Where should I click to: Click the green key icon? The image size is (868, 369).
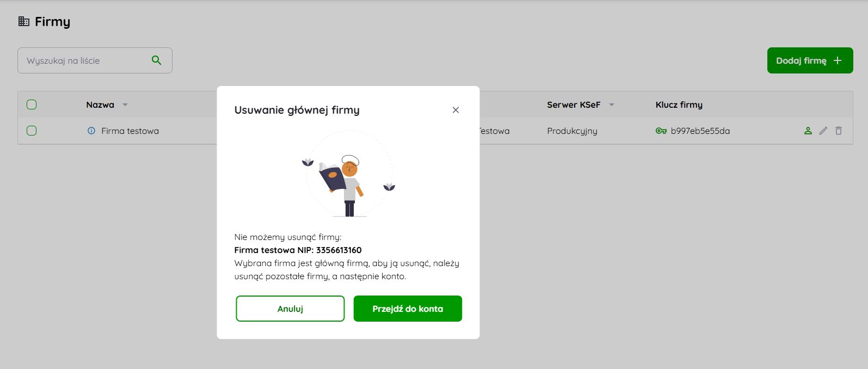tap(661, 131)
